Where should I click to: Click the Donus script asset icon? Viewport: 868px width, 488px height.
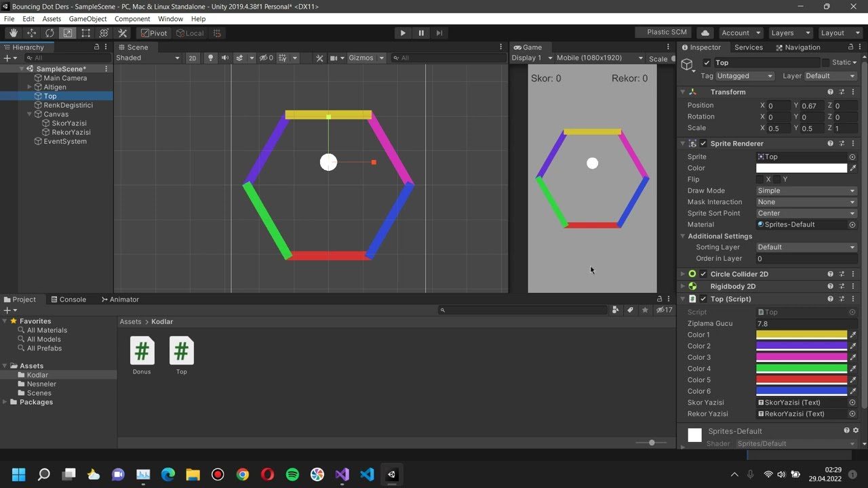coord(142,351)
